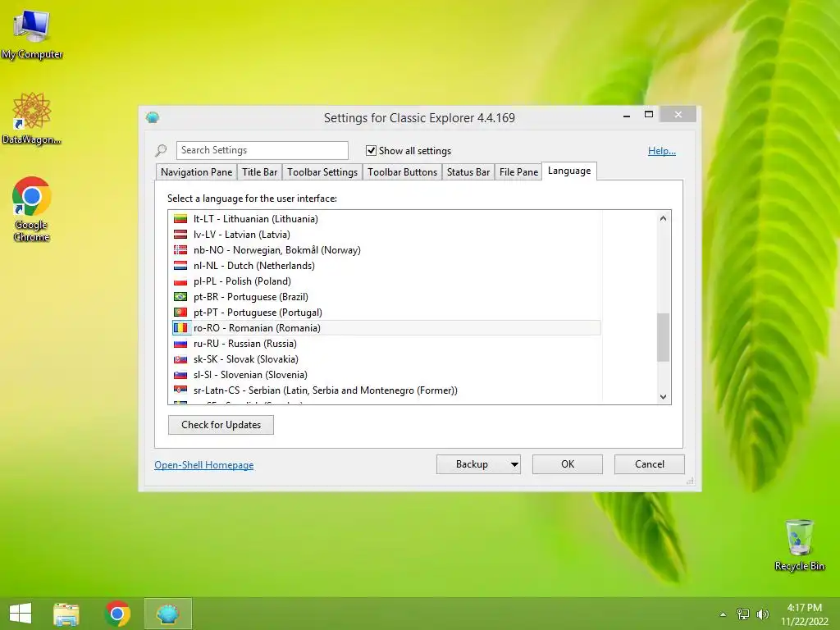The image size is (840, 630).
Task: Select the Language tab
Action: point(569,171)
